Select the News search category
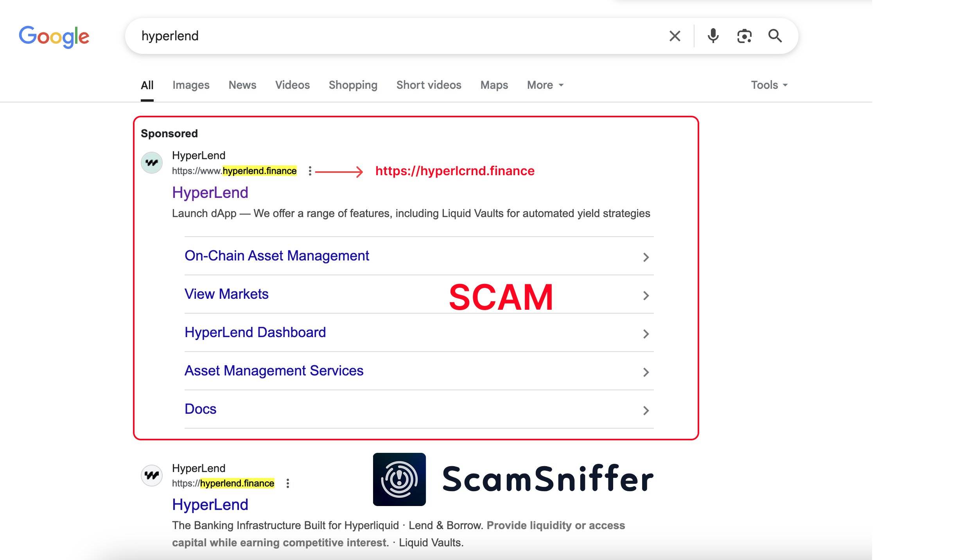962x560 pixels. (242, 85)
